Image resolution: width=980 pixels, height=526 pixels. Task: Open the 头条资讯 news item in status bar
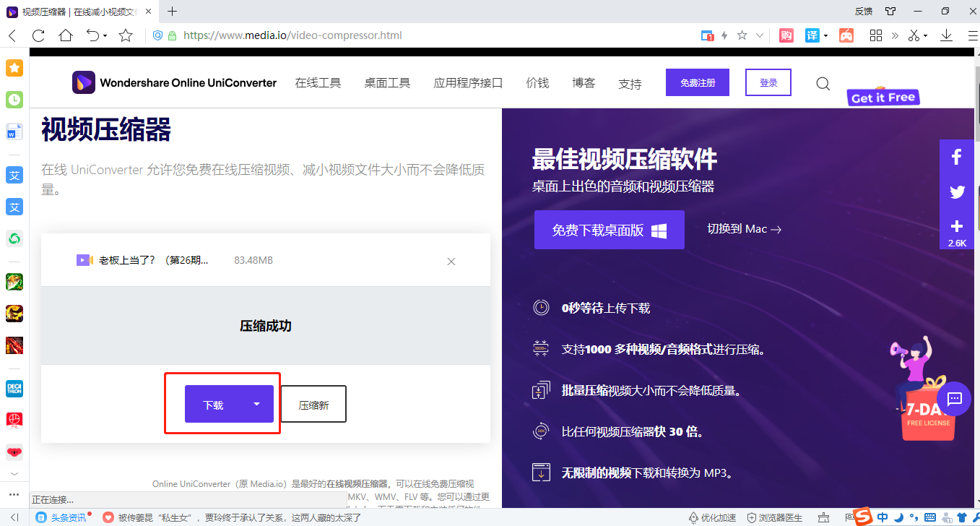62,517
